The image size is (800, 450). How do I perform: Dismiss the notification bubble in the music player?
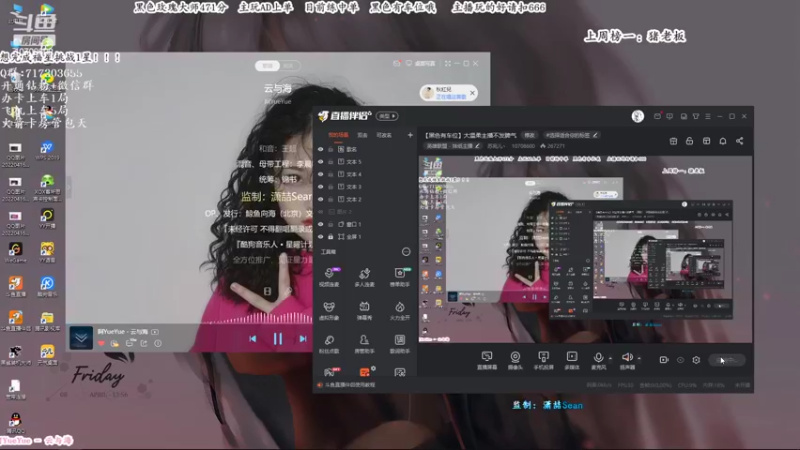coord(472,93)
